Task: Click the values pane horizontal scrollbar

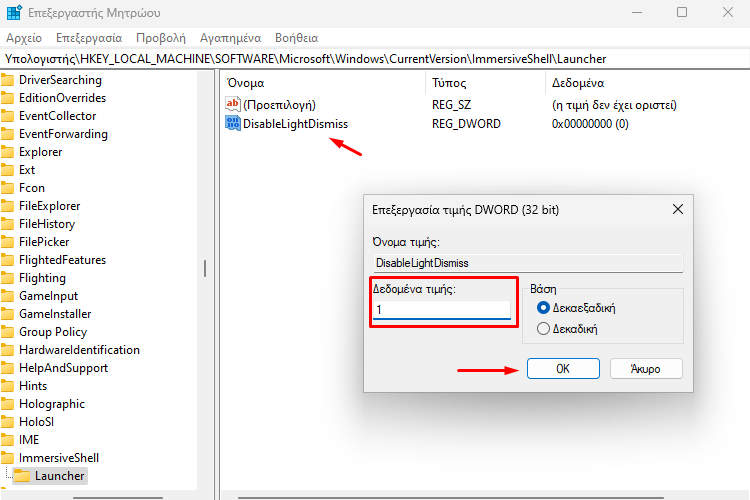Action: click(451, 498)
